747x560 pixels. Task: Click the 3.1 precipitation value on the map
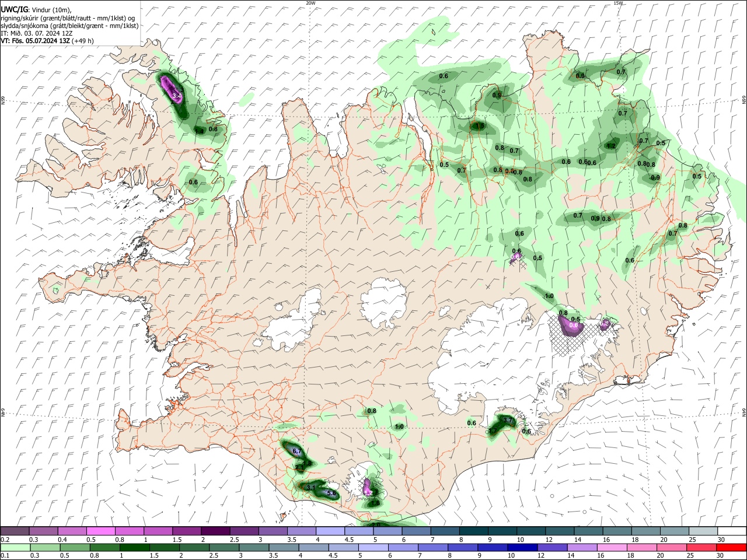click(311, 488)
